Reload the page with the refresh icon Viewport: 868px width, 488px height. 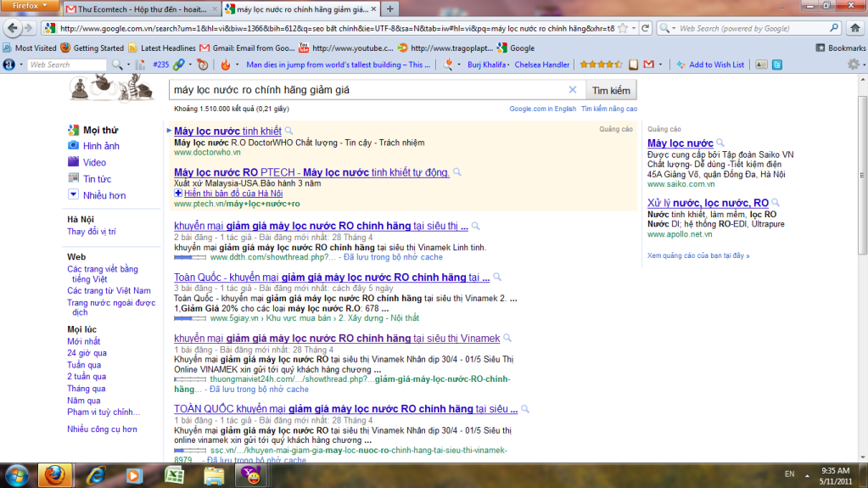point(646,28)
